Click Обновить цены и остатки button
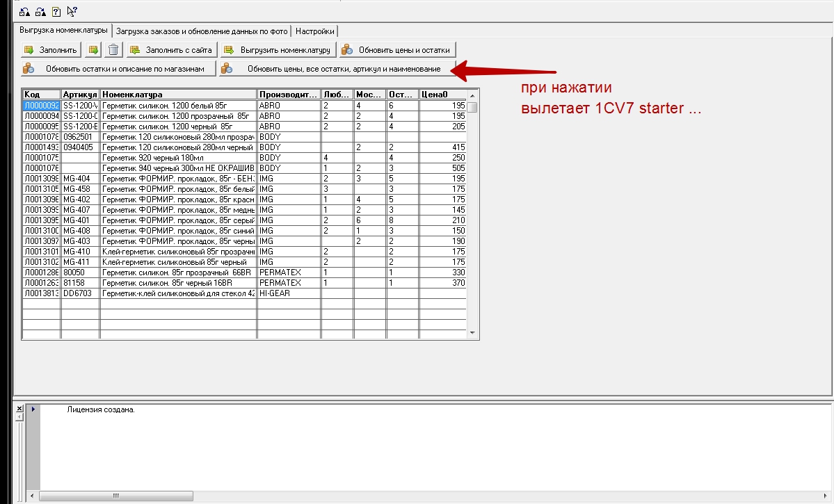Viewport: 834px width, 504px height. point(398,50)
